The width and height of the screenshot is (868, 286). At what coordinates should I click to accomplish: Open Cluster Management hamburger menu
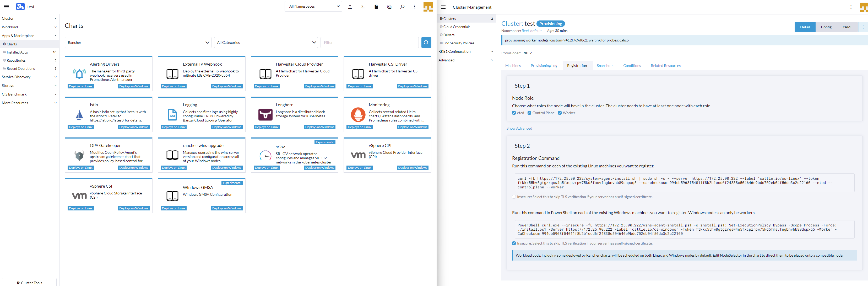click(443, 7)
